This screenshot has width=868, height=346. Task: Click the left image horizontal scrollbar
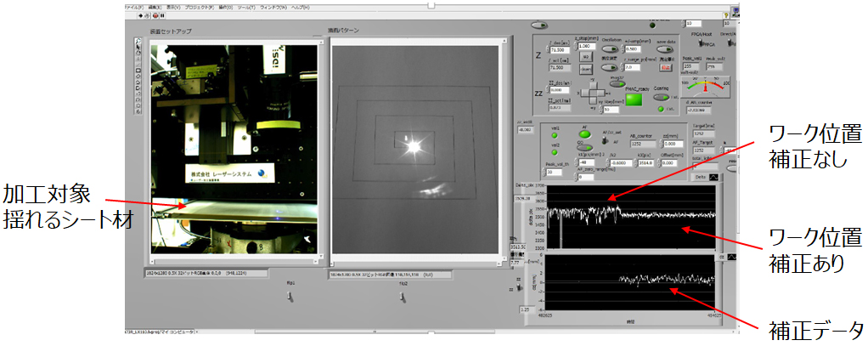[233, 261]
